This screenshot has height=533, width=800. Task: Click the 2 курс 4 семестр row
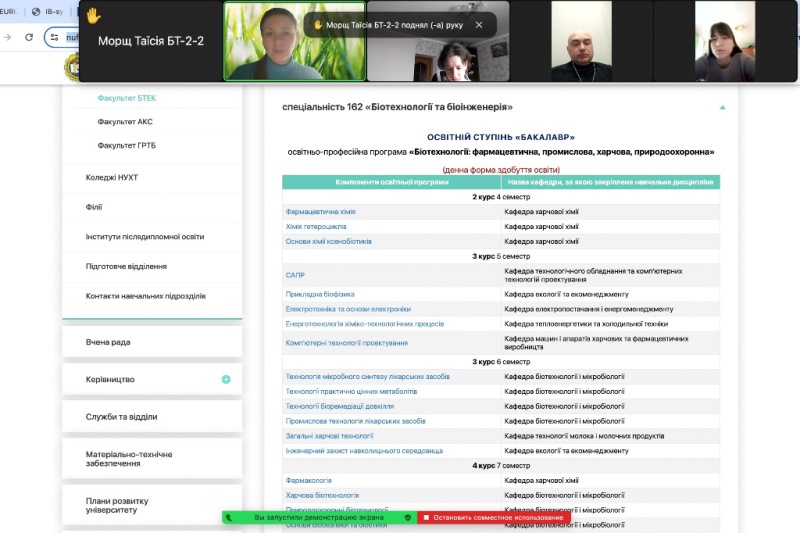tap(501, 197)
